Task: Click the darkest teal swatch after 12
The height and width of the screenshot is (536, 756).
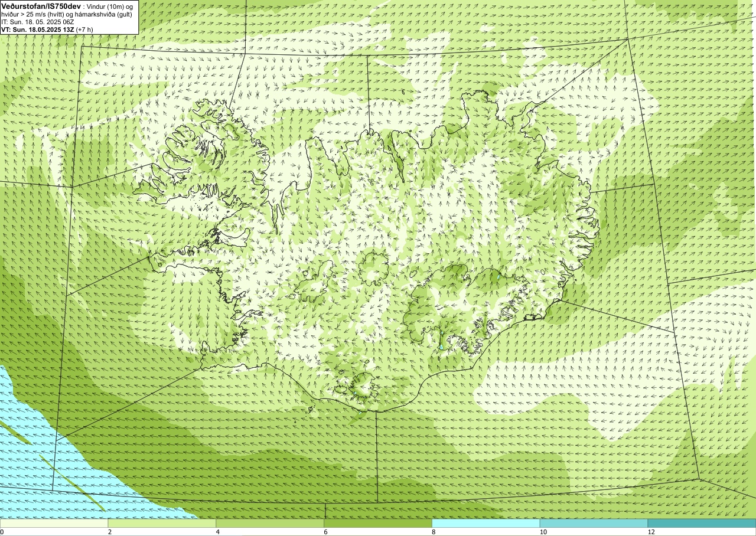Action: [702, 523]
